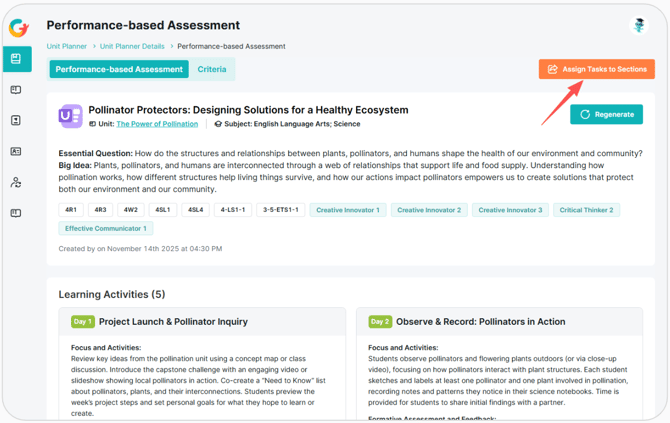This screenshot has height=423, width=670.
Task: Open the active teal sidebar planner icon
Action: pos(16,59)
